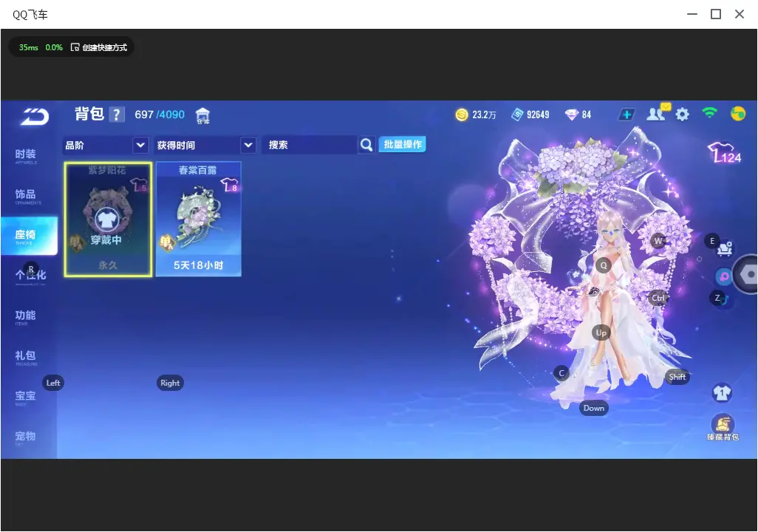The image size is (758, 532).
Task: Tap the QQ Speed logo back button
Action: pyautogui.click(x=35, y=116)
